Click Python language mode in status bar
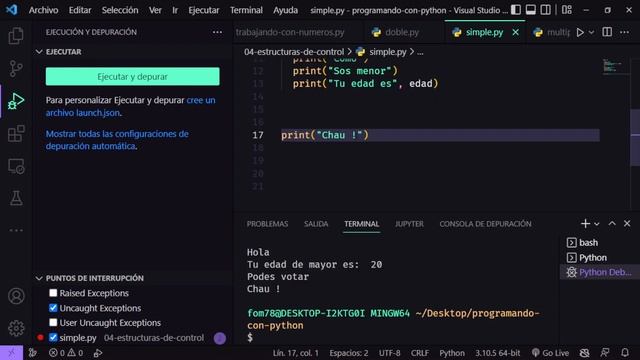 tap(452, 353)
